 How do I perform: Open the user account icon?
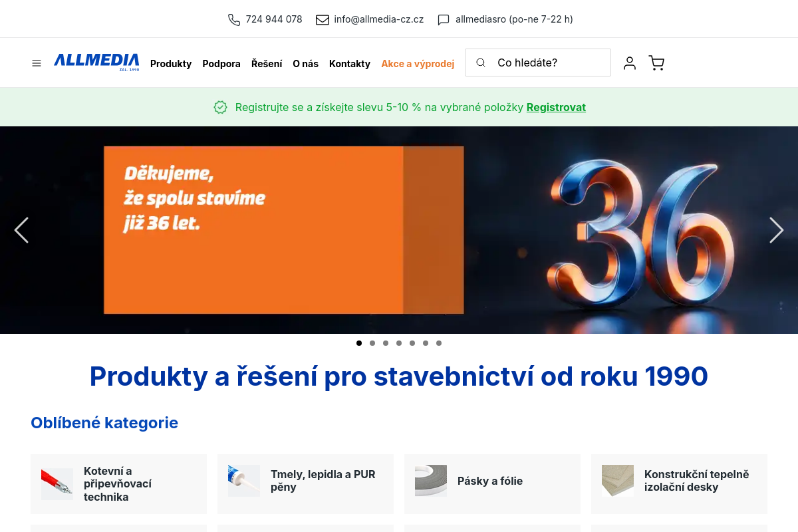click(630, 63)
